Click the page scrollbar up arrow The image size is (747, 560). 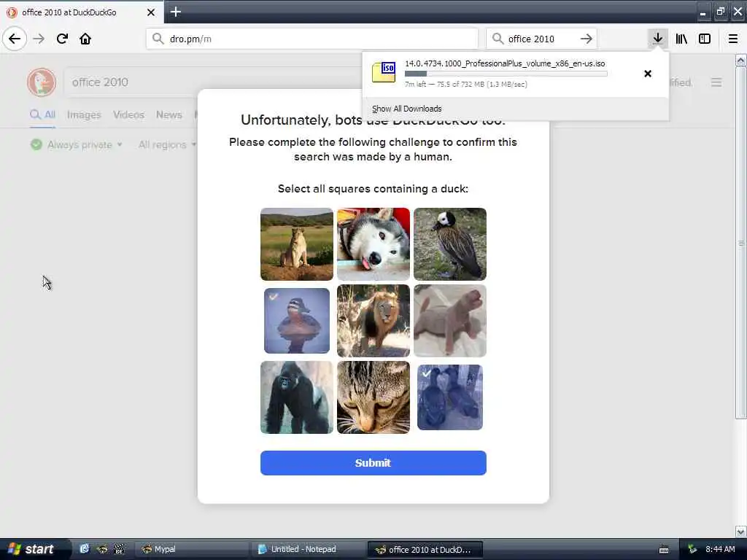click(740, 60)
